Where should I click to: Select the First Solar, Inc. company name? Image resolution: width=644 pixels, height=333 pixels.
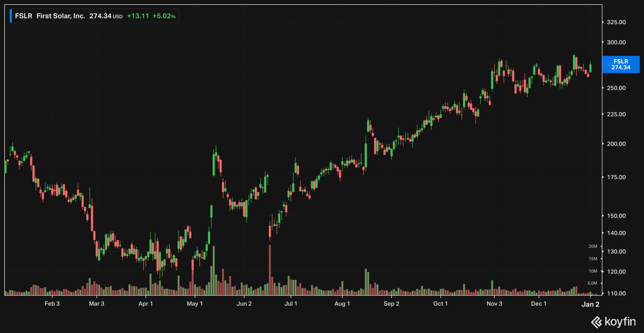click(x=61, y=16)
